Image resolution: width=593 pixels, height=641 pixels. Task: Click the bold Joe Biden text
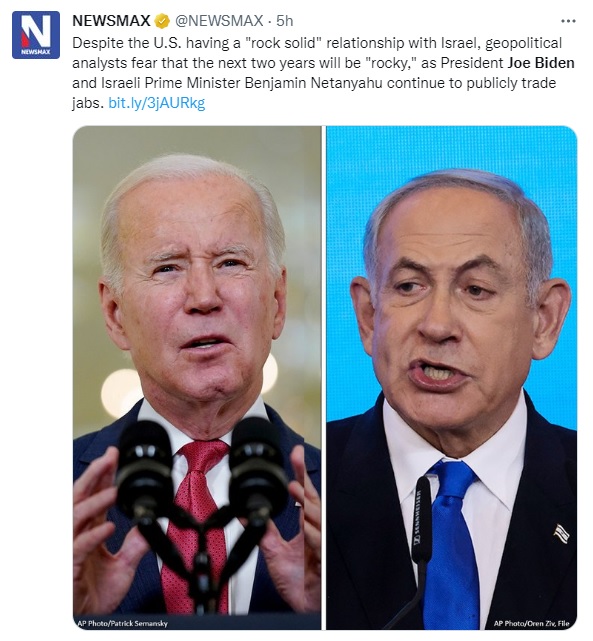click(x=541, y=63)
